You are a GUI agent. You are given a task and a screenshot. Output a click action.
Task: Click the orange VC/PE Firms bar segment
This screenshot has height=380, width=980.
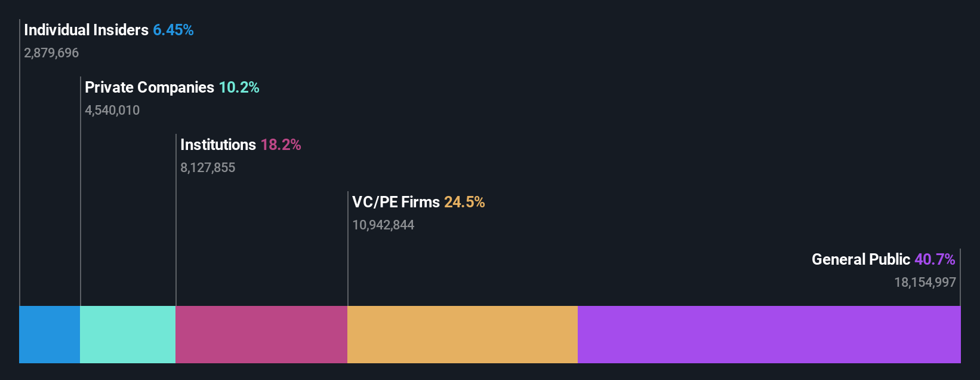pos(463,335)
